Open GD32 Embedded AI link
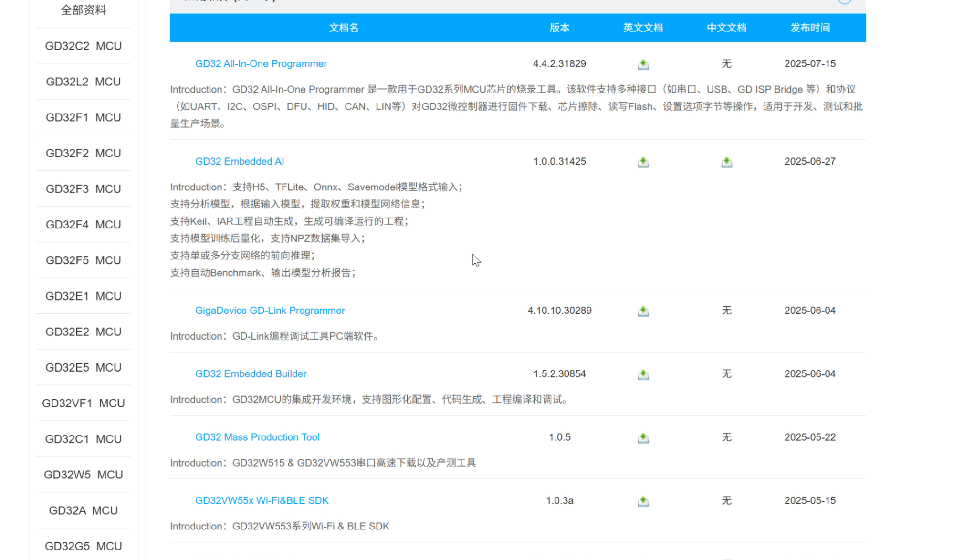The image size is (964, 560). [x=240, y=162]
